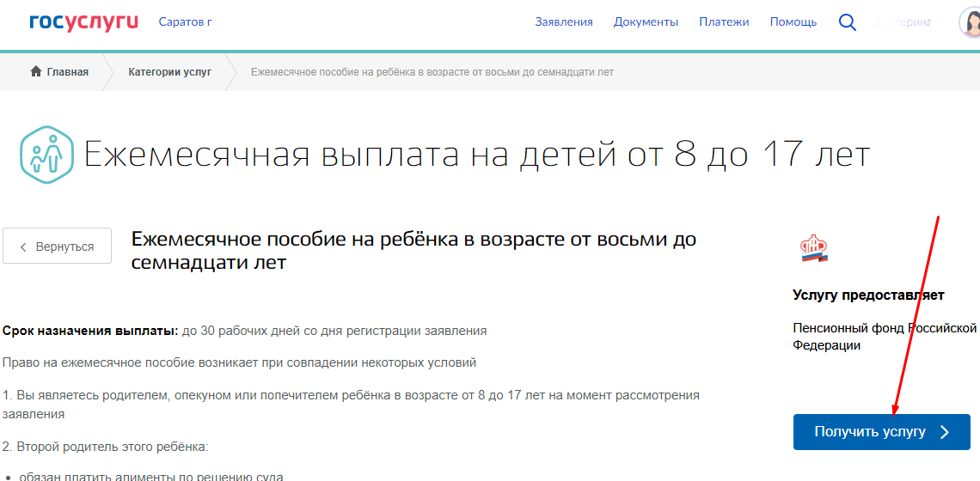This screenshot has height=481, width=980.
Task: Click the chevron on Получить услугу
Action: (945, 432)
